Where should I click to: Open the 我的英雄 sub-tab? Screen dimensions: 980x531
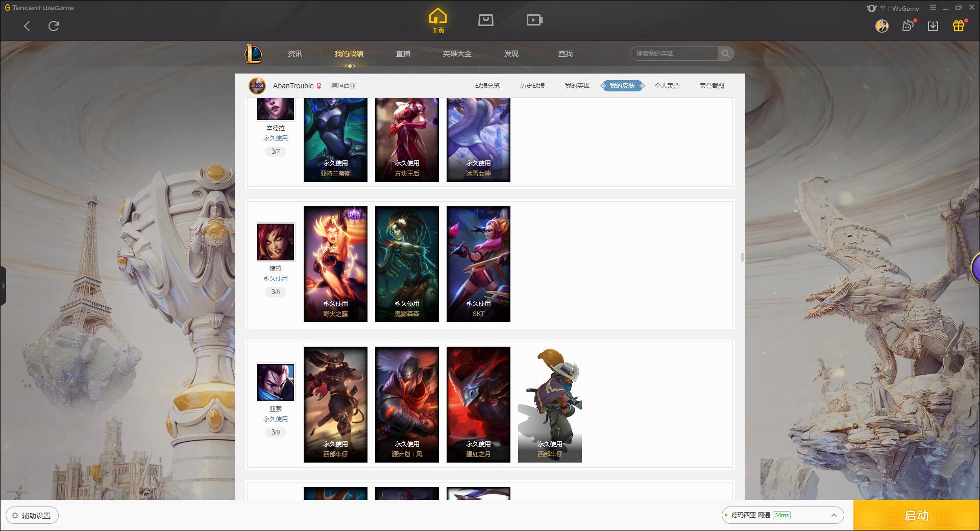click(x=577, y=86)
